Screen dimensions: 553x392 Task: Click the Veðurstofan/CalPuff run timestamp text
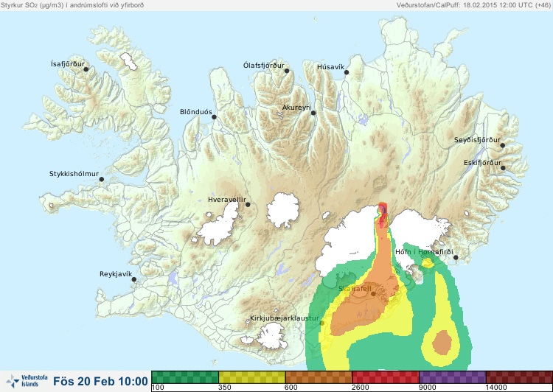click(473, 5)
